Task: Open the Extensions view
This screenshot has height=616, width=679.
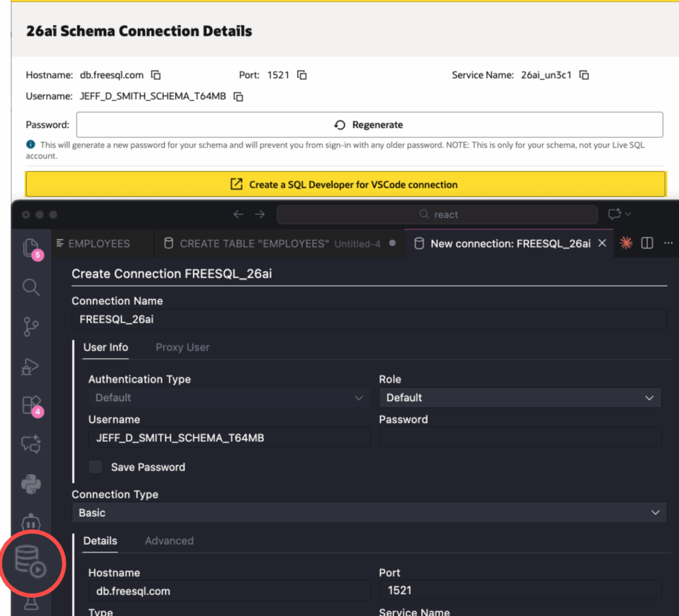Action: pyautogui.click(x=31, y=405)
